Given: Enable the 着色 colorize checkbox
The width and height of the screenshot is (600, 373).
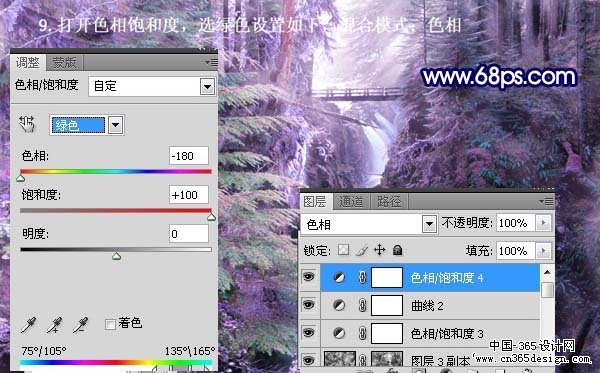Looking at the screenshot, I should tap(110, 324).
